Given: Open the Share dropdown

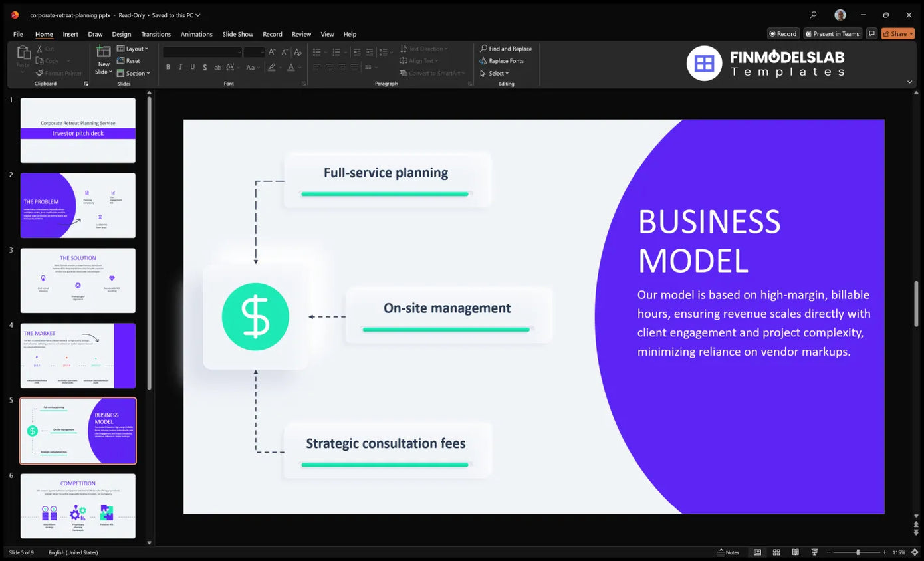Looking at the screenshot, I should point(898,33).
